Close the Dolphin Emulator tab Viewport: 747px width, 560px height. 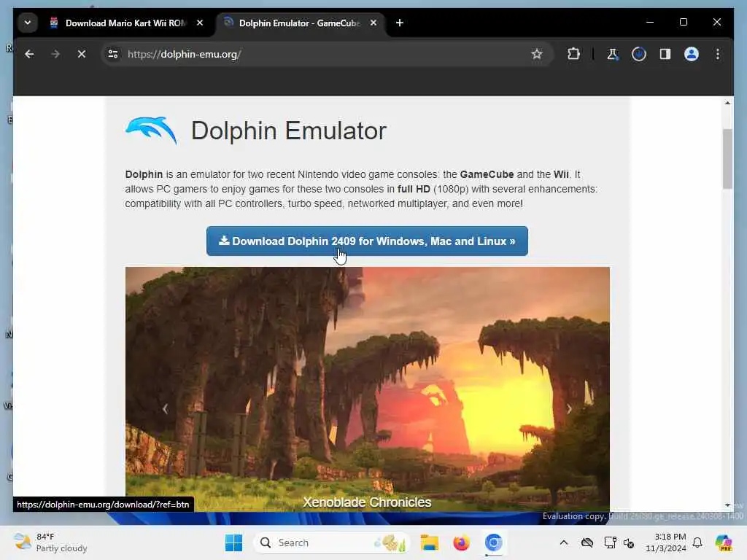click(x=373, y=23)
